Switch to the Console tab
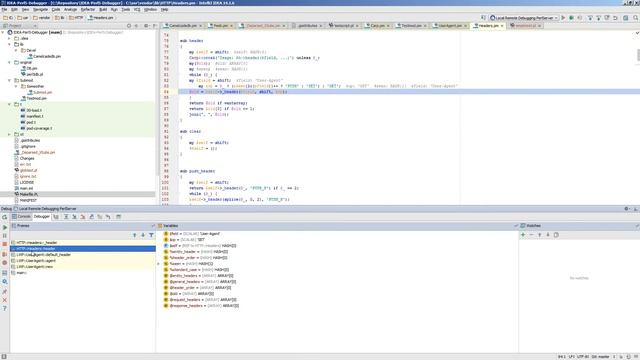This screenshot has width=640, height=360. coord(22,217)
